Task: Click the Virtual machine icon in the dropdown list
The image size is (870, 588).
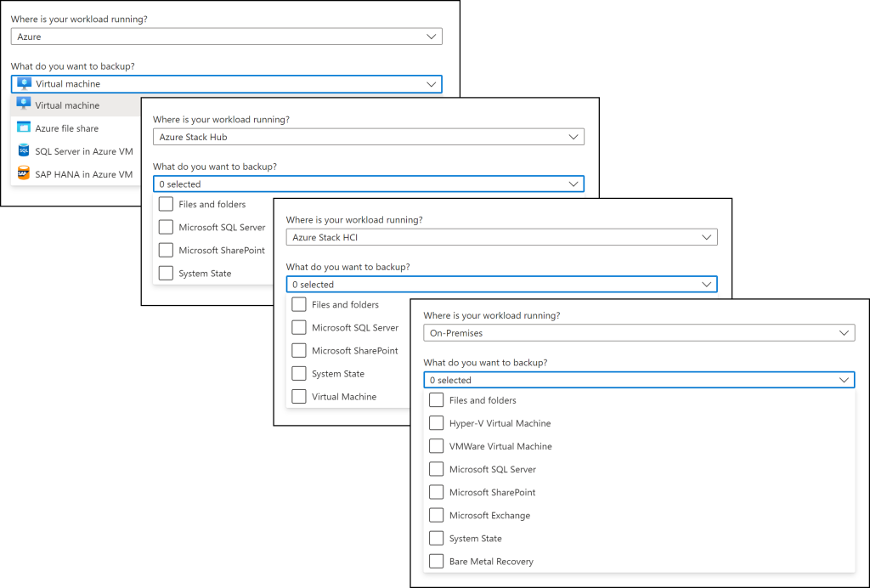Action: point(23,105)
